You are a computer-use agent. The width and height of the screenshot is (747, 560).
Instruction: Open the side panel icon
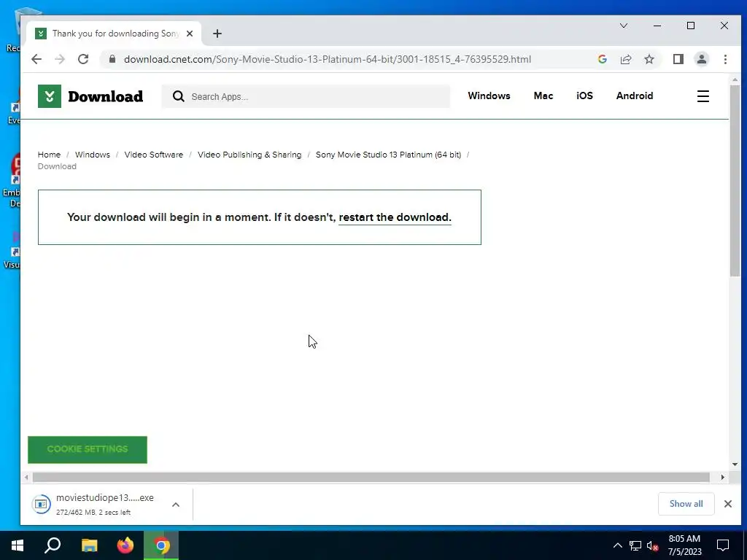(x=678, y=59)
